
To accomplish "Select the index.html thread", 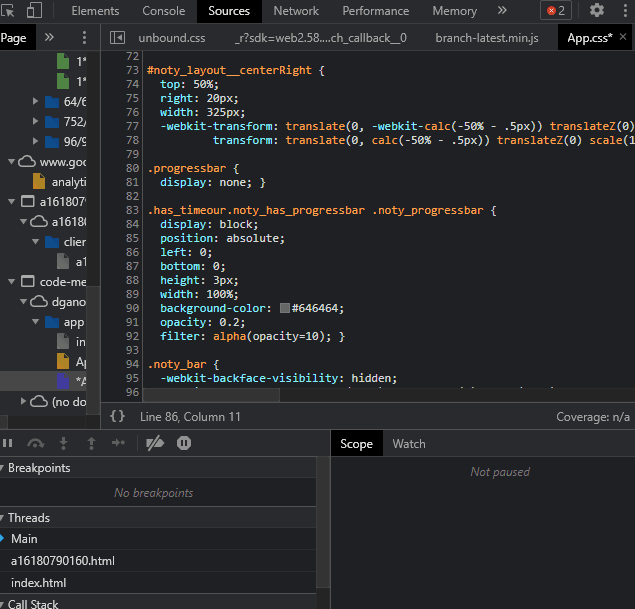I will click(38, 583).
